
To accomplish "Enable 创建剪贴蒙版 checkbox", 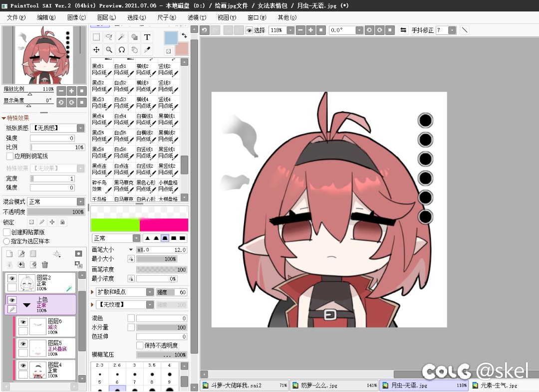I will pyautogui.click(x=6, y=232).
